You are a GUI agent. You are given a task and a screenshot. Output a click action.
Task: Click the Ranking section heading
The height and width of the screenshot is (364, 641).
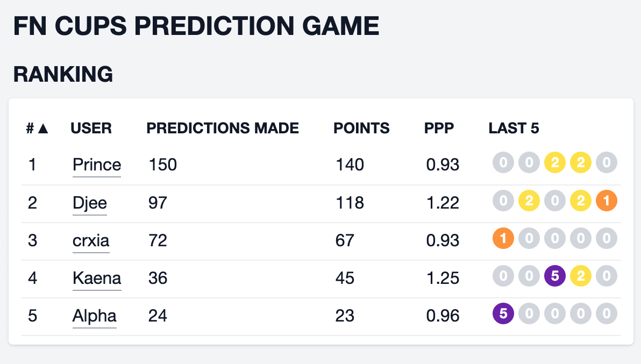point(63,74)
